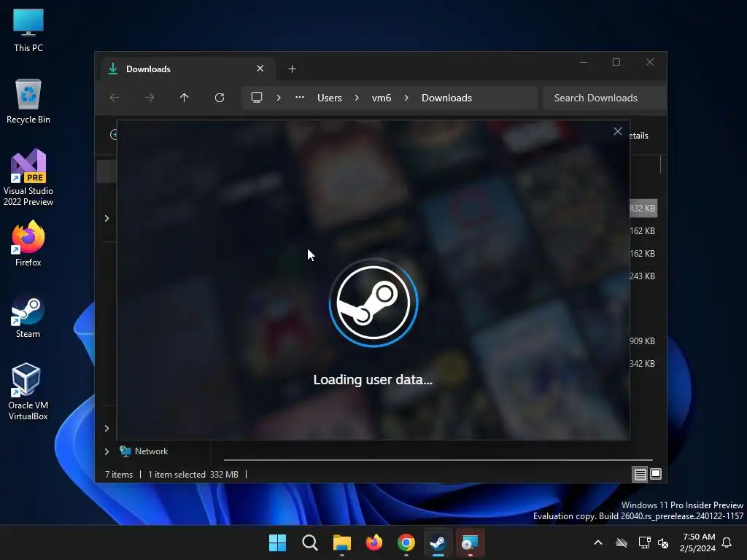Screen dimensions: 747x560
Task: Select the file sized 832 KB
Action: [x=643, y=209]
